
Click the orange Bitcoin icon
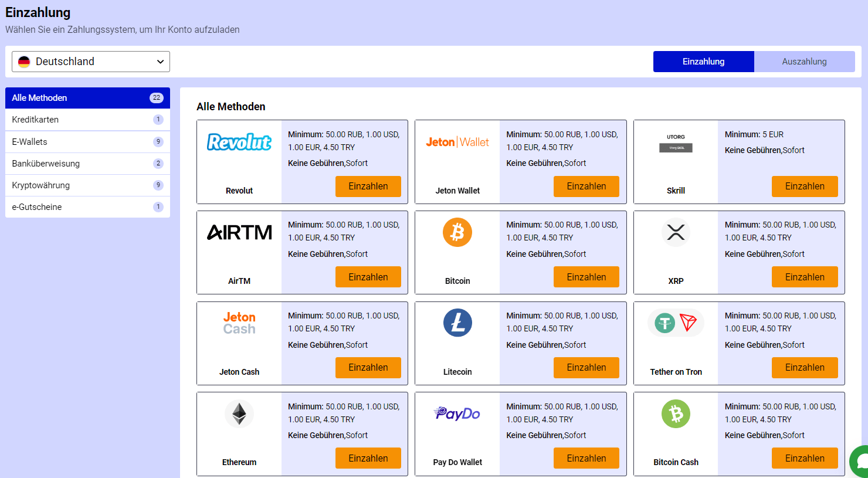[x=457, y=232]
